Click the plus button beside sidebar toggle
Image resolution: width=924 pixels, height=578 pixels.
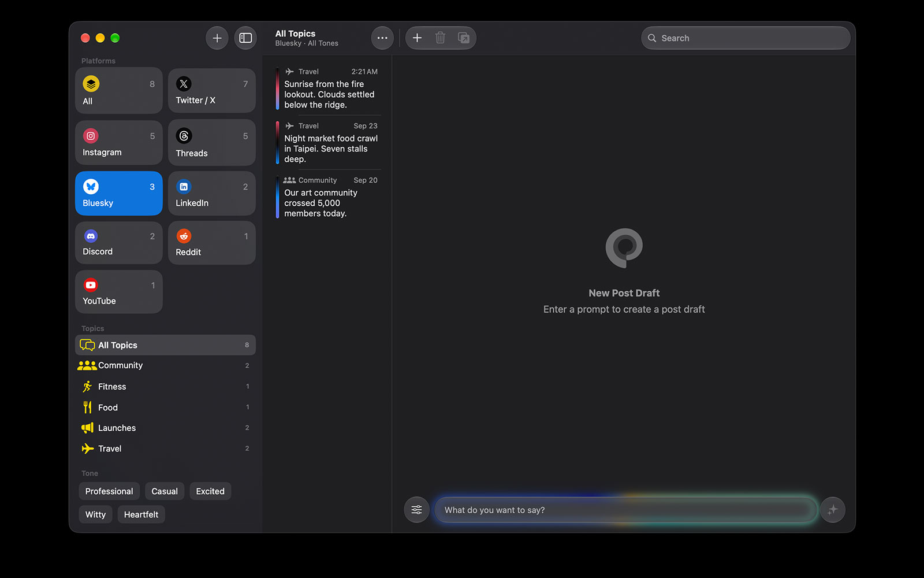pyautogui.click(x=217, y=38)
